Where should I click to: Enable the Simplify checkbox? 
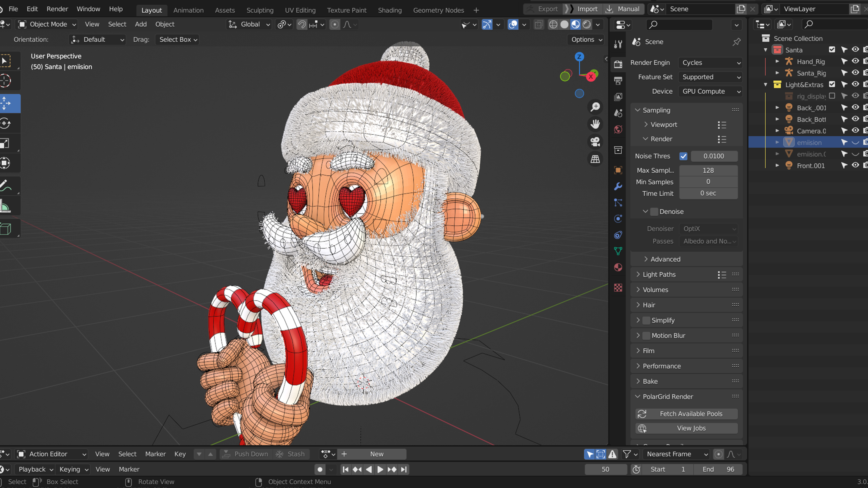[x=646, y=320]
